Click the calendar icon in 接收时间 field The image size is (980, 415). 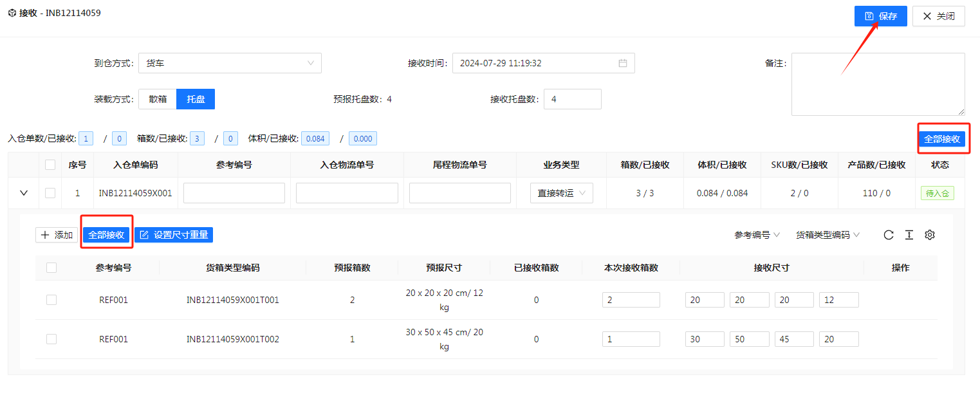(623, 63)
